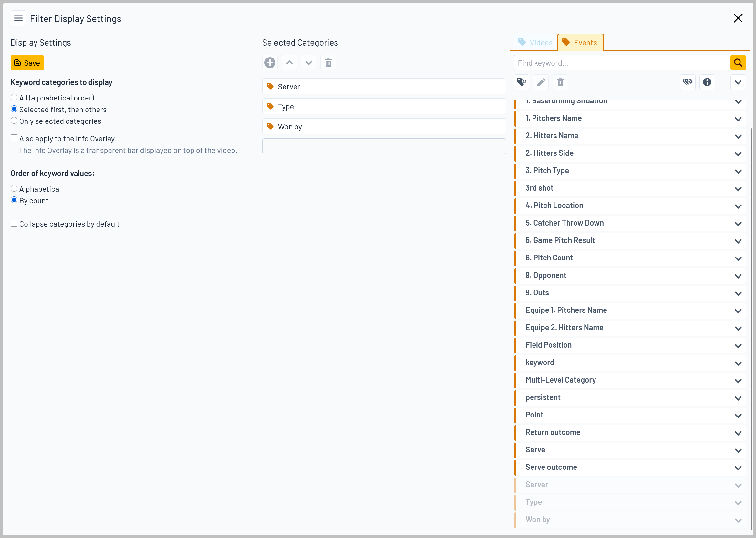
Task: Click the add category plus icon
Action: (270, 63)
